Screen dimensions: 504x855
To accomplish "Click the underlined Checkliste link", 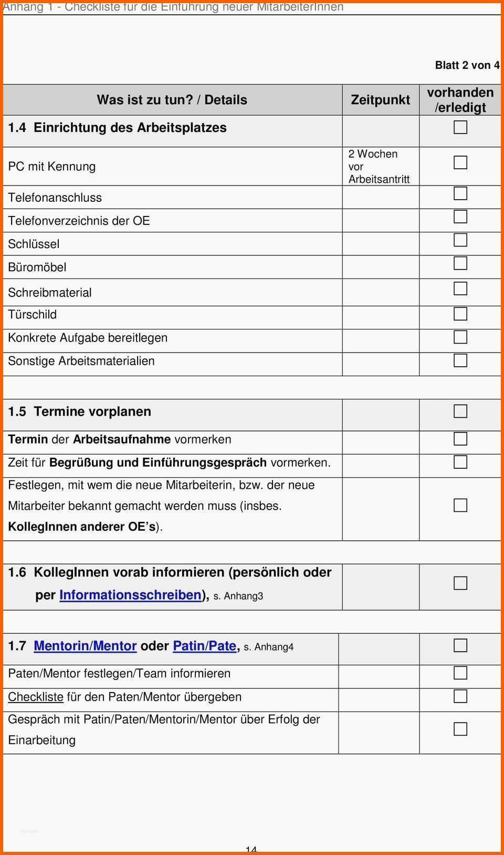I will (36, 697).
